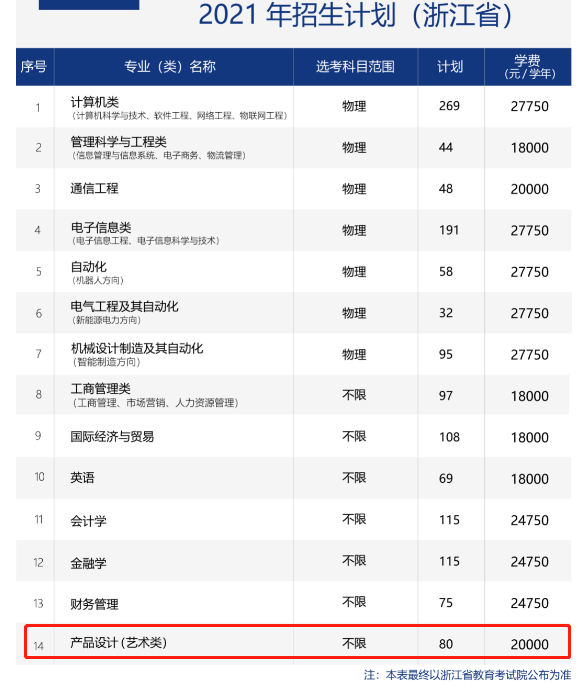Click serial number 14

click(39, 646)
